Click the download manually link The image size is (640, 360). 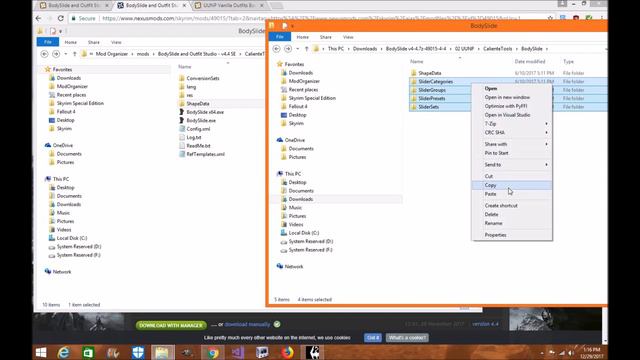pos(247,324)
